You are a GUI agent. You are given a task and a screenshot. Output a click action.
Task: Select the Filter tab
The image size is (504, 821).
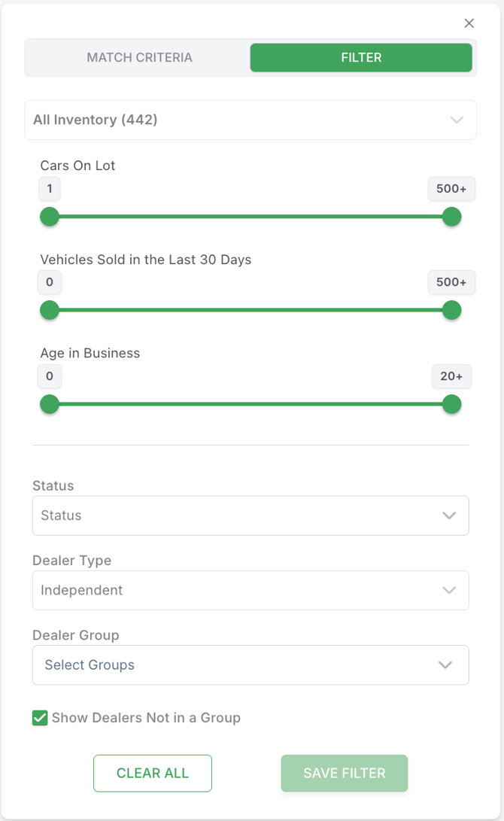(361, 57)
